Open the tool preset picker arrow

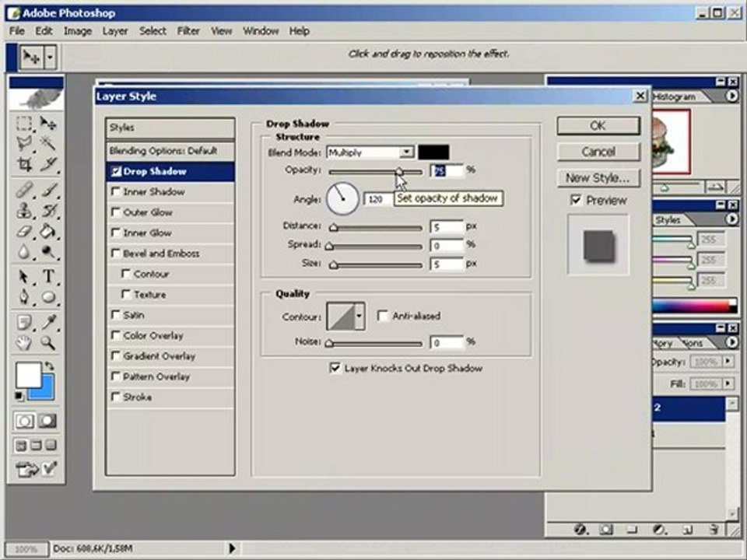(50, 58)
